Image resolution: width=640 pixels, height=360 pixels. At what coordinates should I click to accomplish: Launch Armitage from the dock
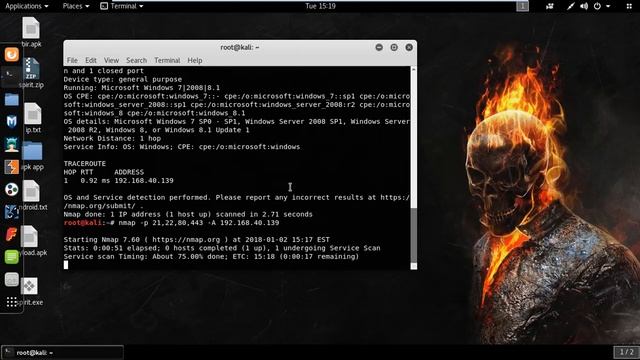(x=11, y=144)
